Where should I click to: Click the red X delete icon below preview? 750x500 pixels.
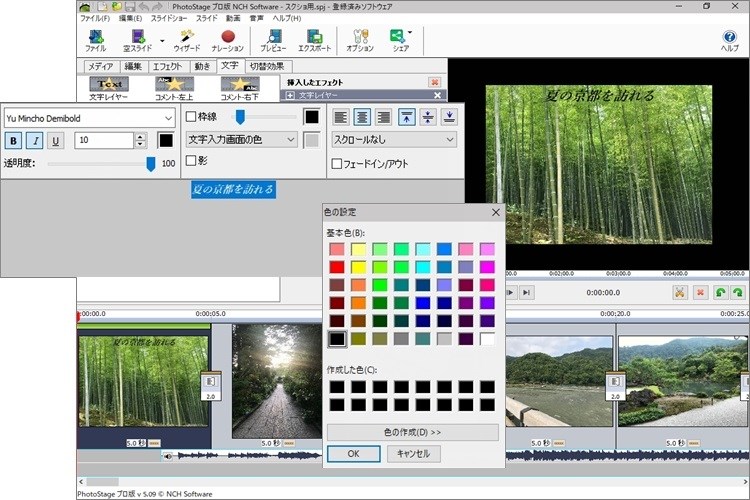pyautogui.click(x=700, y=292)
